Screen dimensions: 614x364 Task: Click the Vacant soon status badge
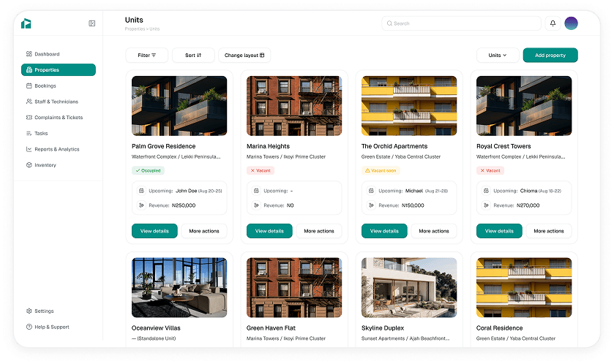[381, 170]
